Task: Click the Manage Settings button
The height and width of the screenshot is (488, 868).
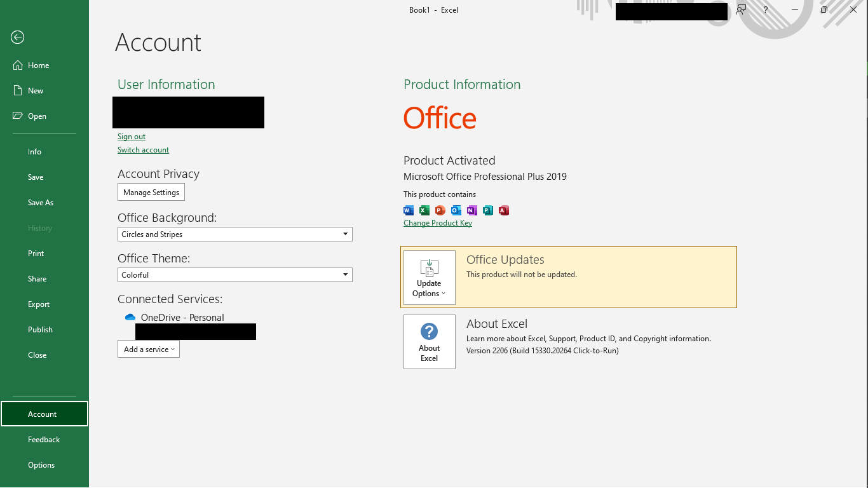Action: pos(151,192)
